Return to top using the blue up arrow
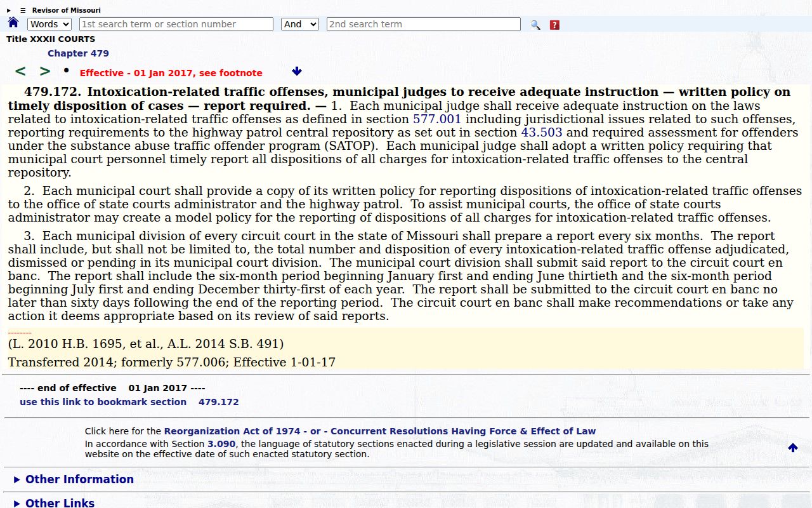Viewport: 812px width, 508px height. [x=793, y=448]
